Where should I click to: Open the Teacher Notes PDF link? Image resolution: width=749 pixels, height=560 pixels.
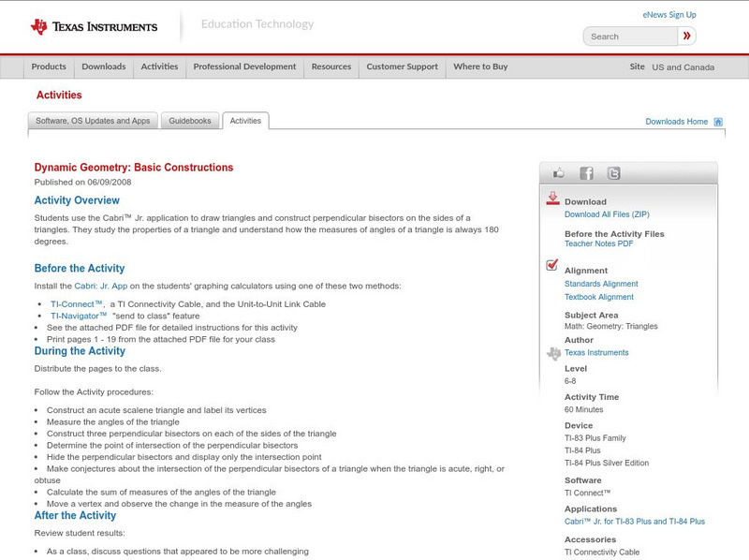598,243
